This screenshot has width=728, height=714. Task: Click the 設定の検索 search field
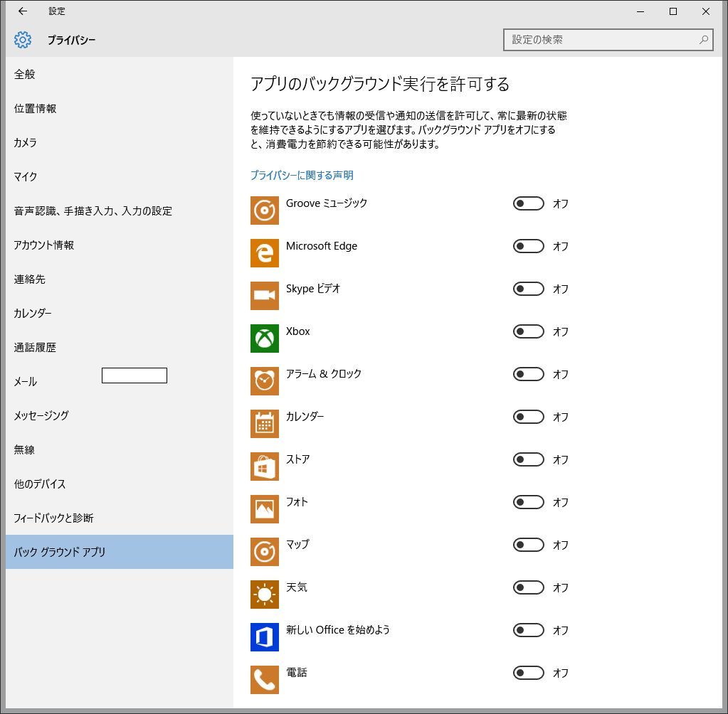tap(608, 40)
